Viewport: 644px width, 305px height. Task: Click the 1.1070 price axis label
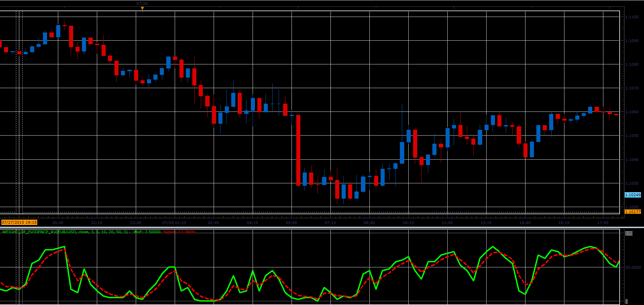tap(632, 88)
